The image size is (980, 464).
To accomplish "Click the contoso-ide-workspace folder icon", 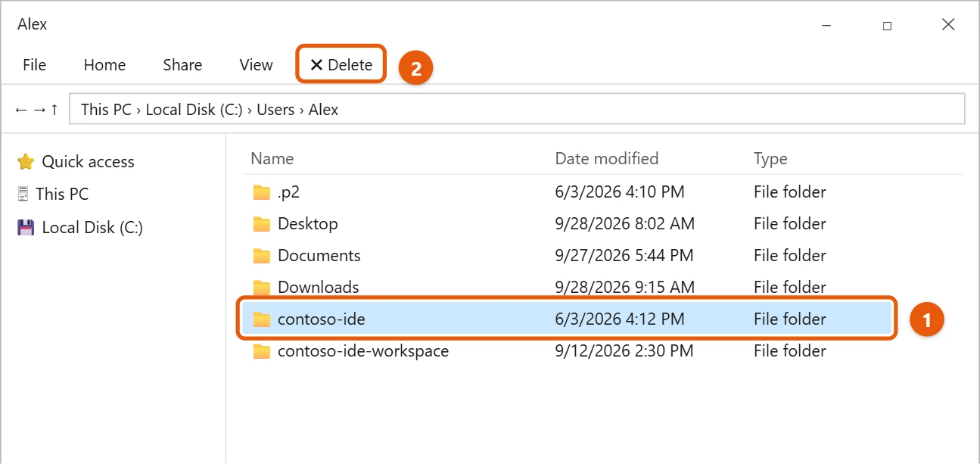I will pos(262,351).
